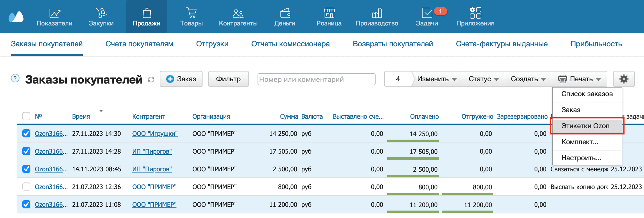Open counterparty ООО "Игрушки" link
644x218 pixels.
pos(155,134)
